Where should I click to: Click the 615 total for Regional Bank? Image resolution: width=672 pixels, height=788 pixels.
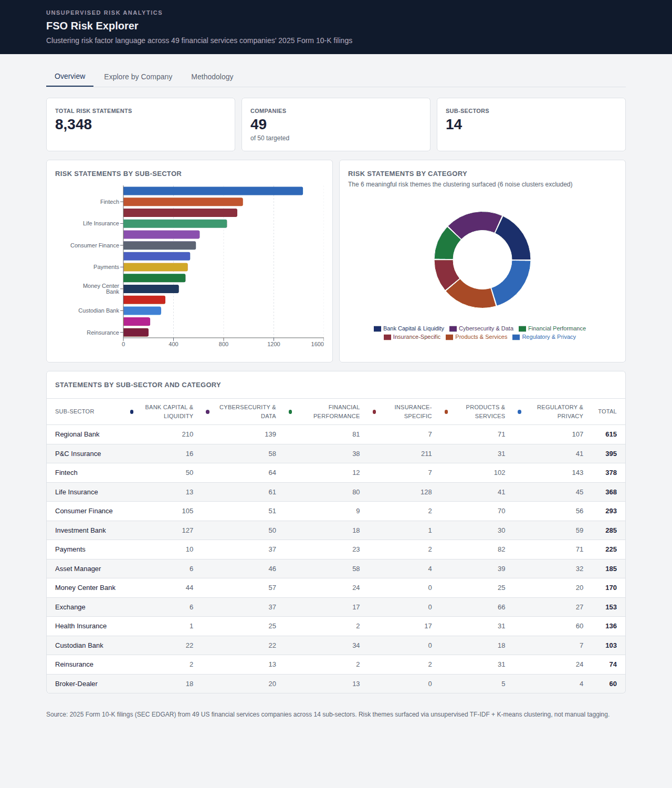click(611, 434)
